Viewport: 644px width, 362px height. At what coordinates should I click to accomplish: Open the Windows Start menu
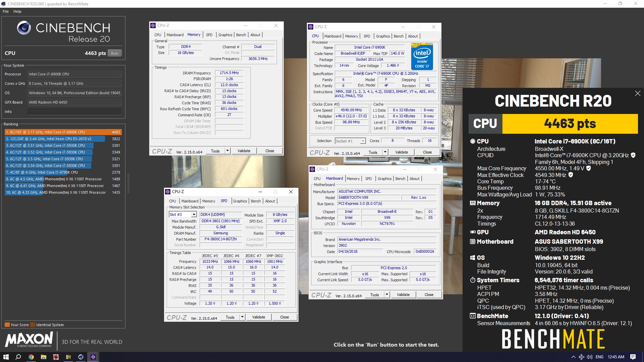click(x=6, y=357)
